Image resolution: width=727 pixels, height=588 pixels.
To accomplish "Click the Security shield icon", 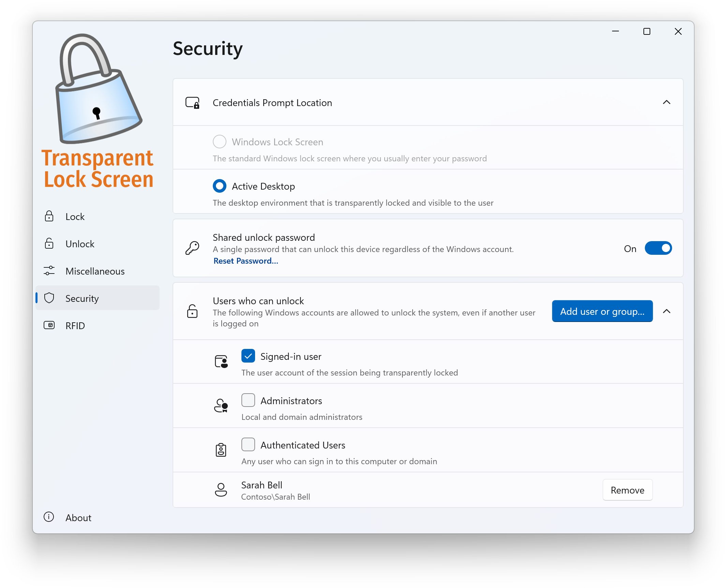I will tap(49, 298).
